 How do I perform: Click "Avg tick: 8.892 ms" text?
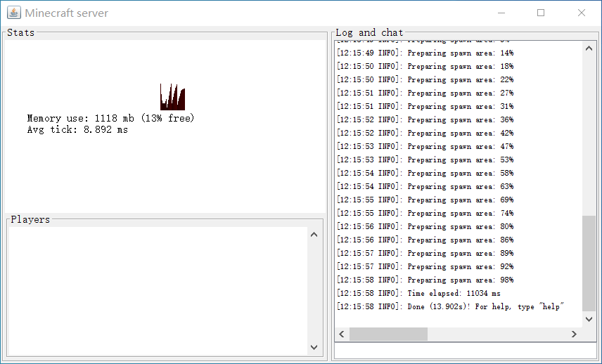point(77,129)
